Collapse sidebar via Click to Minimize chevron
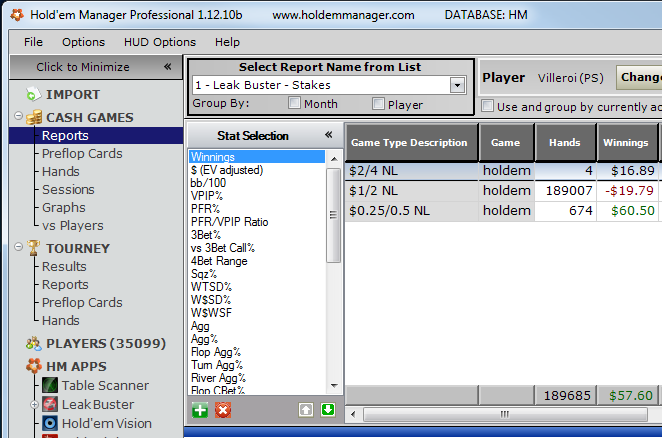Viewport: 662px width, 438px height. click(168, 67)
